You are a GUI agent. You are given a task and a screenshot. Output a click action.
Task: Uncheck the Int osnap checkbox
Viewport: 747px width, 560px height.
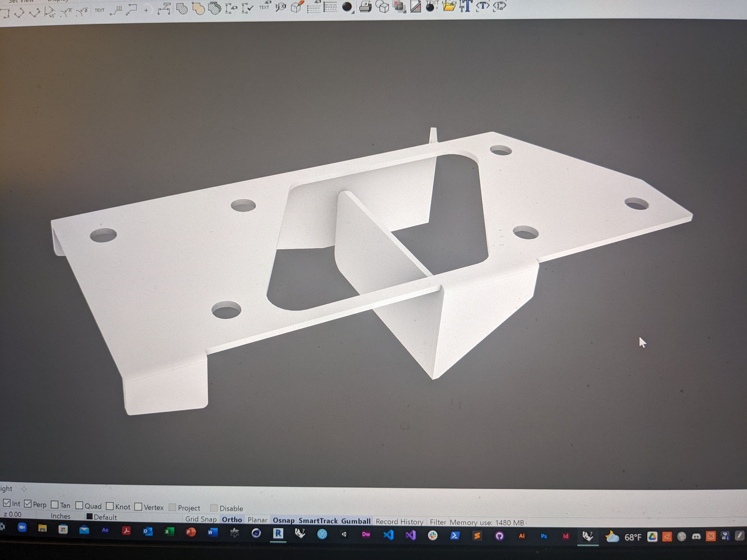[7, 503]
